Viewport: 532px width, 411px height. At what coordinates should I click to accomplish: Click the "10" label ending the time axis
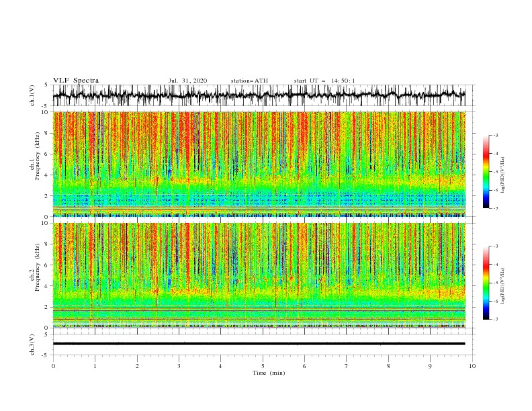coord(472,366)
